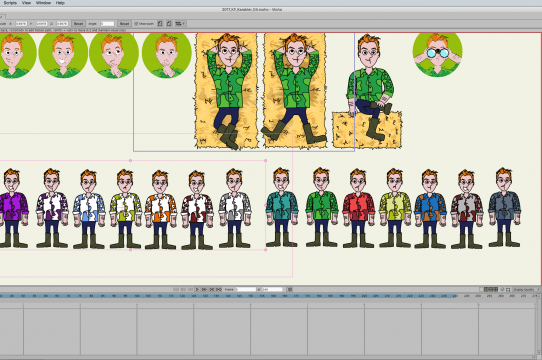This screenshot has height=360, width=542.
Task: Click the play button in playback controls
Action: tap(197, 289)
